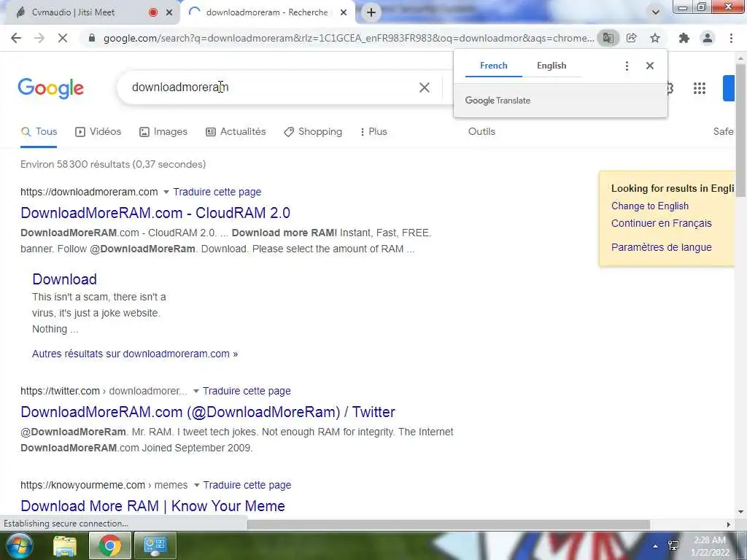
Task: Click the network icon in system tray
Action: [673, 545]
